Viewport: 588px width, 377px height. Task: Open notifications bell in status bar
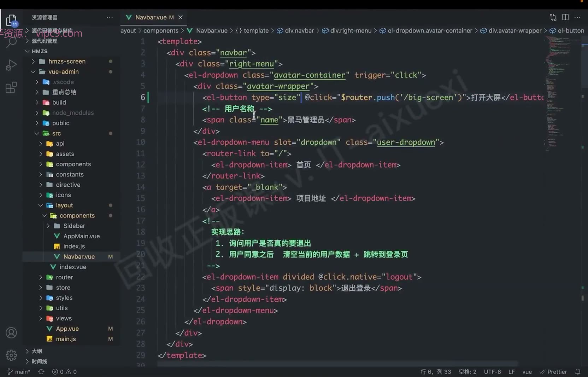click(x=578, y=372)
